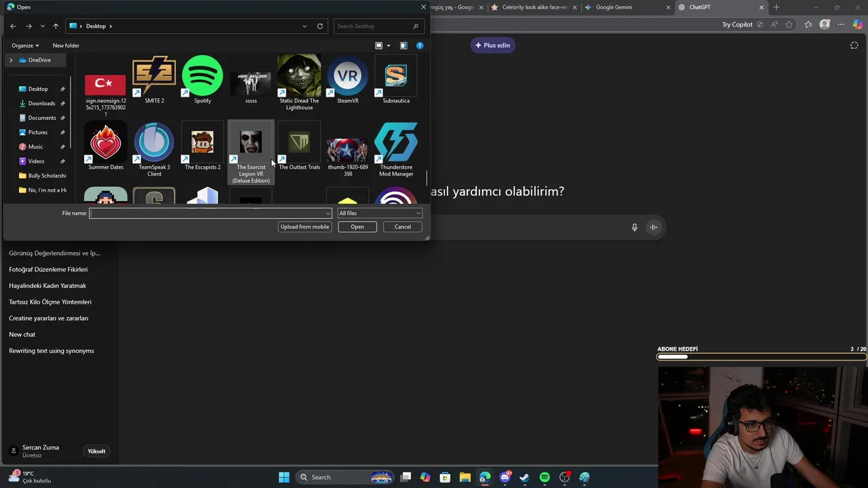This screenshot has height=488, width=868.
Task: Open Hayalindeki Kadın Yaratmak chat
Action: [x=47, y=285]
